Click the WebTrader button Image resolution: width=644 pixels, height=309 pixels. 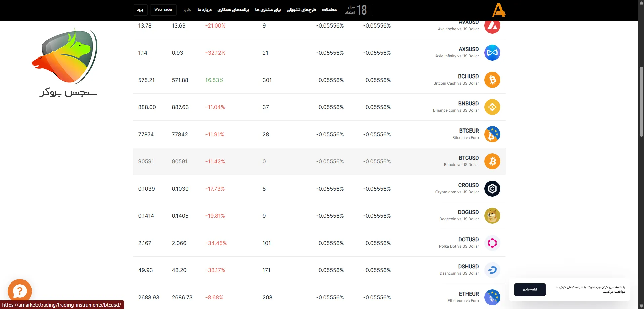click(163, 10)
